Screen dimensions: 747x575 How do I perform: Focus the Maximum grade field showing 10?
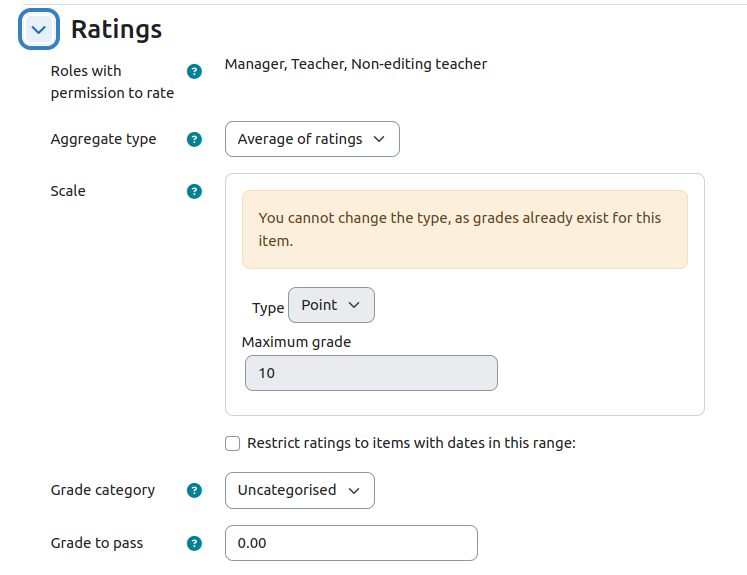coord(371,373)
